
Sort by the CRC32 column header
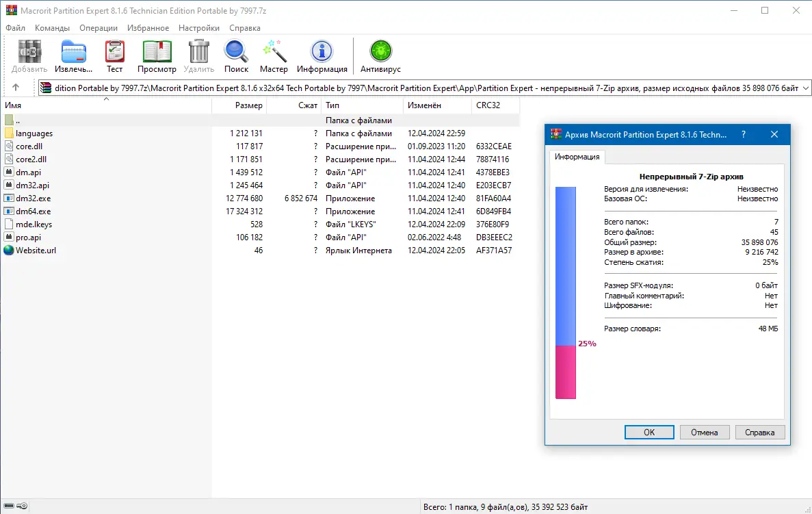[495, 105]
